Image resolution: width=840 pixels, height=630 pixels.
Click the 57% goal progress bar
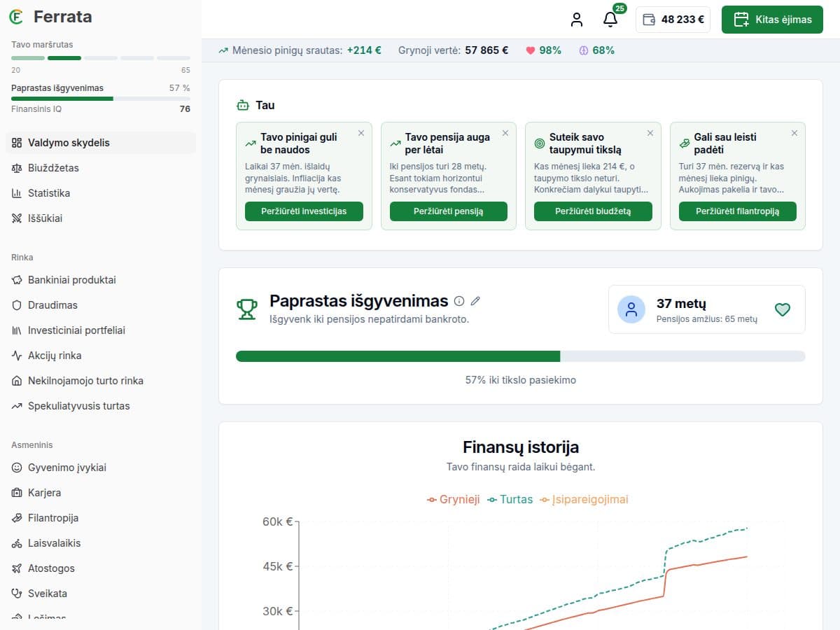click(521, 356)
